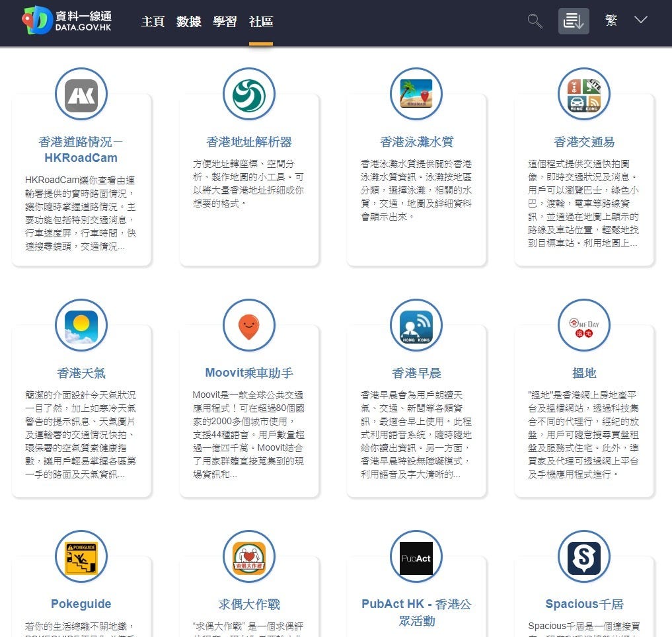Screen dimensions: 672x637
Task: Click description text 方便地址轉座標
Action: pos(248,184)
